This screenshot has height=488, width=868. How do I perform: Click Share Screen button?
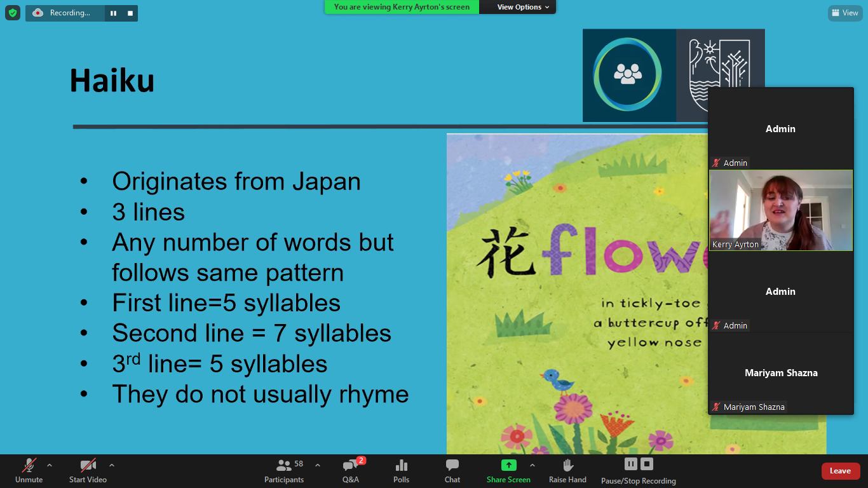tap(508, 471)
